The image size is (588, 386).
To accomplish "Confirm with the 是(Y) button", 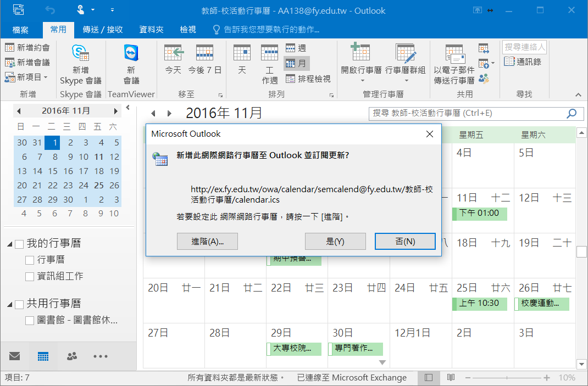I will click(x=335, y=242).
